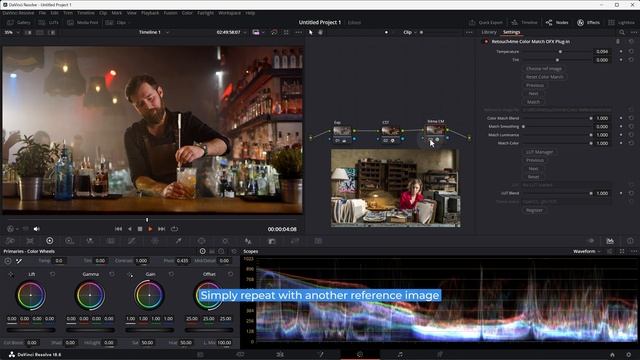Open the Workspace menu
Screen dimensions: 640x360
(229, 13)
